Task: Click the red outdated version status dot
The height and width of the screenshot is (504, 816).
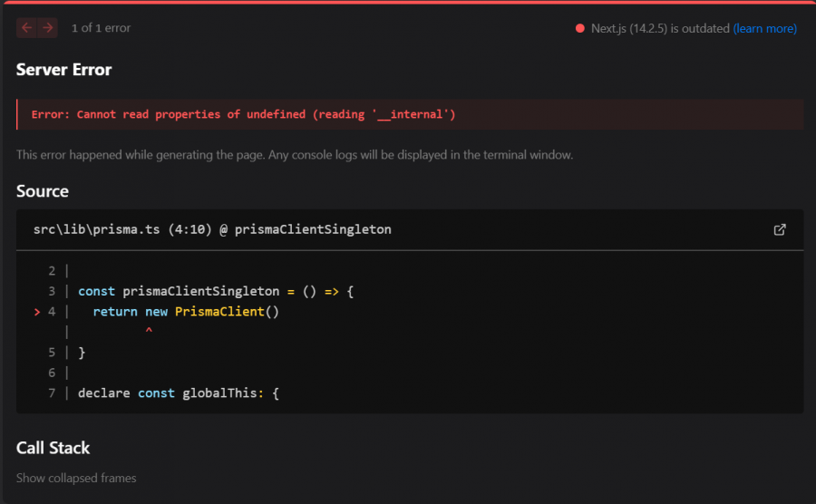Action: (579, 28)
